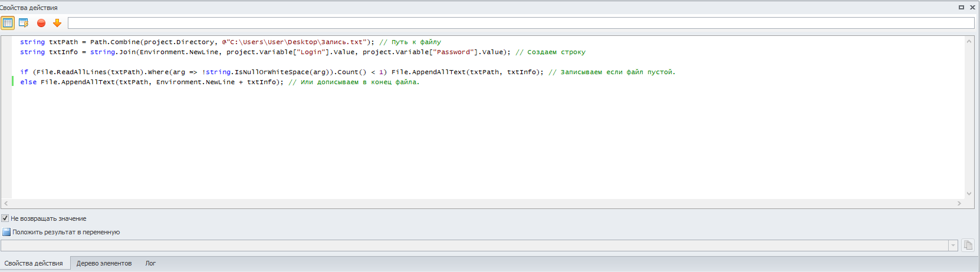Click the orange down-arrow icon

[57, 23]
